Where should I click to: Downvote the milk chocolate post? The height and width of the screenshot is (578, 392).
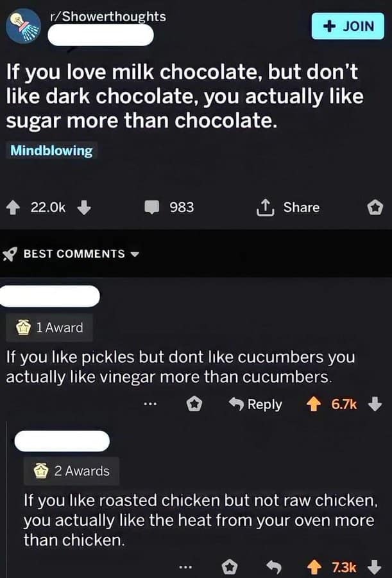click(x=85, y=207)
